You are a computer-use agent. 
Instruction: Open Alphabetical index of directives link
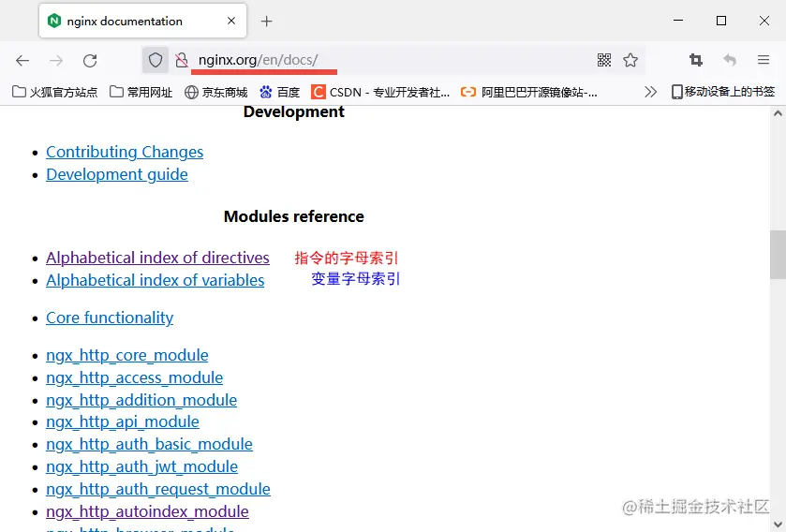pos(158,258)
